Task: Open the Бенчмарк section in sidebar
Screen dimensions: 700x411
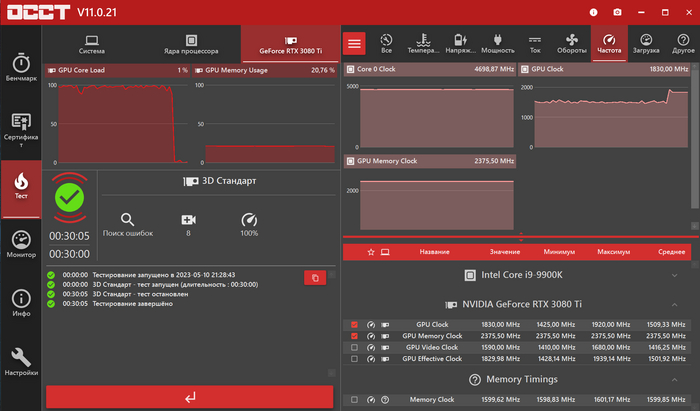Action: point(21,64)
